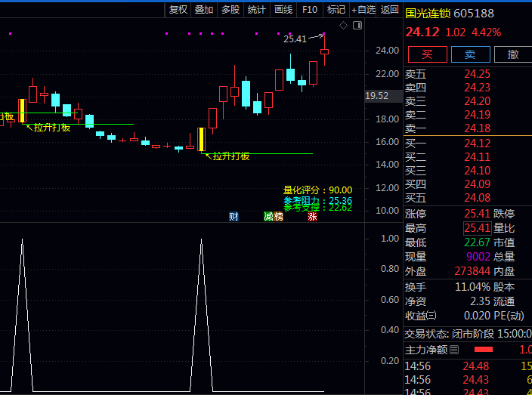Viewport: 532px width, 395px height.
Task: Click the boxed 最高 value 25.41
Action: [478, 228]
